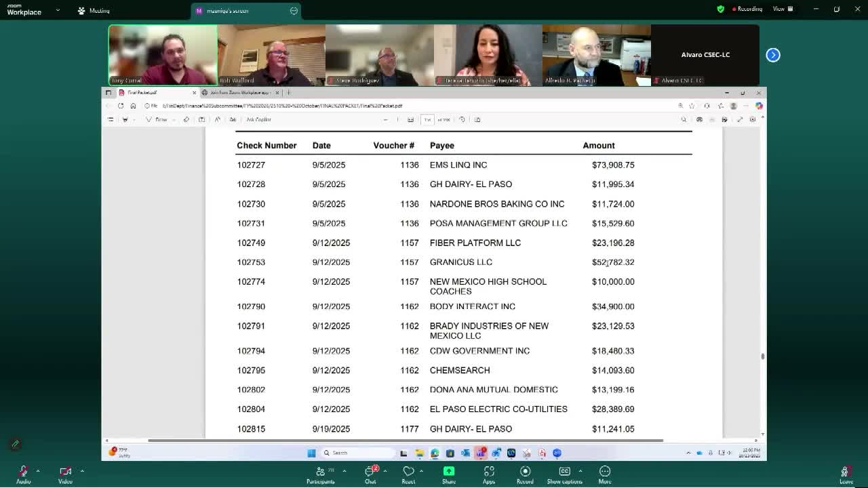Open the taskbar weather widget
The image size is (868, 488).
click(x=119, y=452)
